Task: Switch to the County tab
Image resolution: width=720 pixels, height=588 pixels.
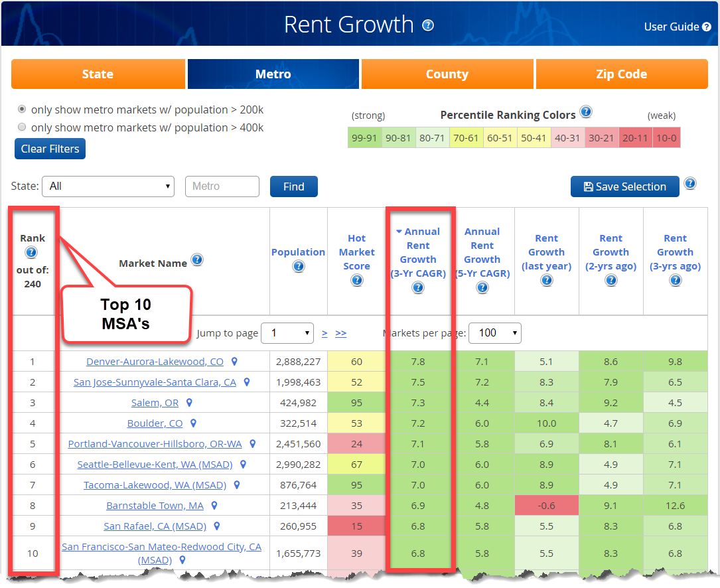Action: coord(447,74)
